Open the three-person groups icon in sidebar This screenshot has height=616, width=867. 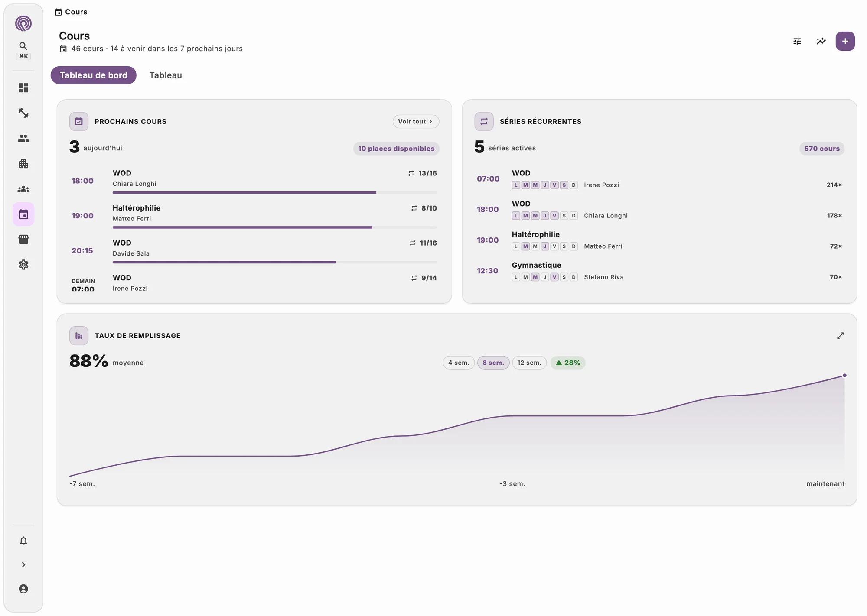(23, 189)
